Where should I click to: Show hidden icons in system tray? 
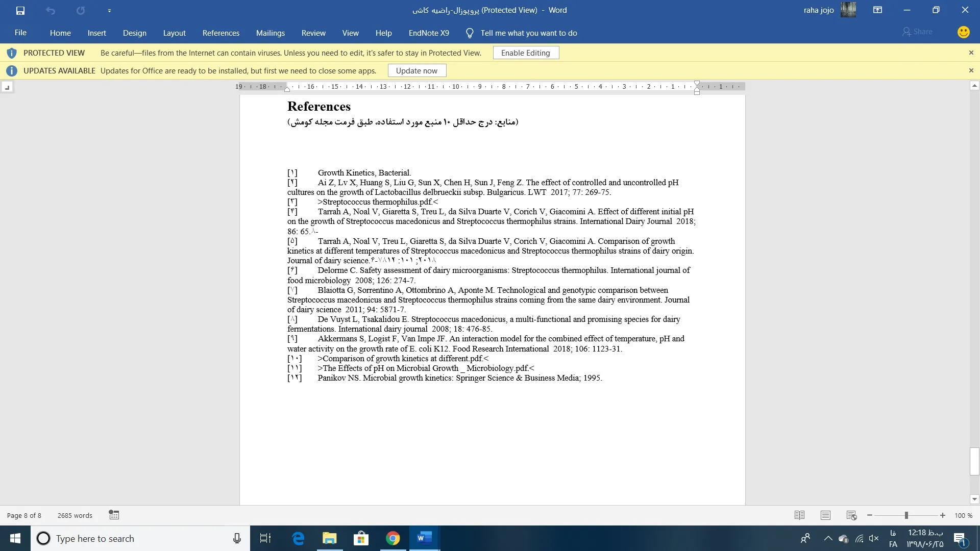click(828, 538)
